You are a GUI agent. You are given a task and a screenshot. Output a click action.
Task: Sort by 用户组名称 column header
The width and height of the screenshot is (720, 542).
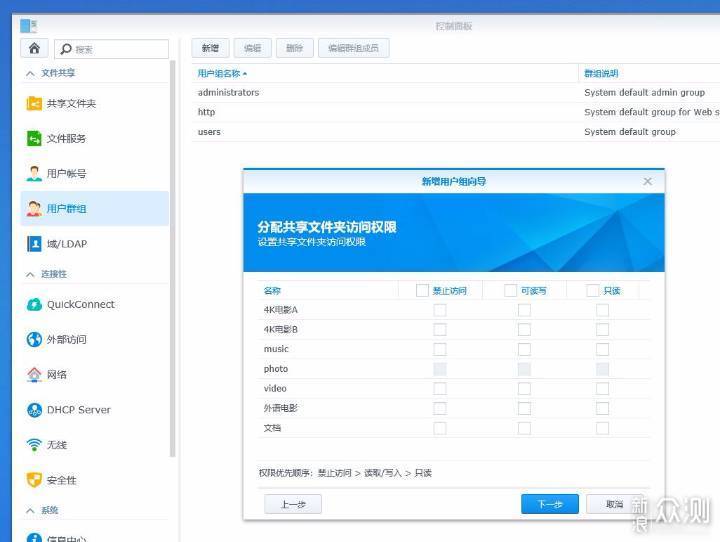[x=222, y=73]
